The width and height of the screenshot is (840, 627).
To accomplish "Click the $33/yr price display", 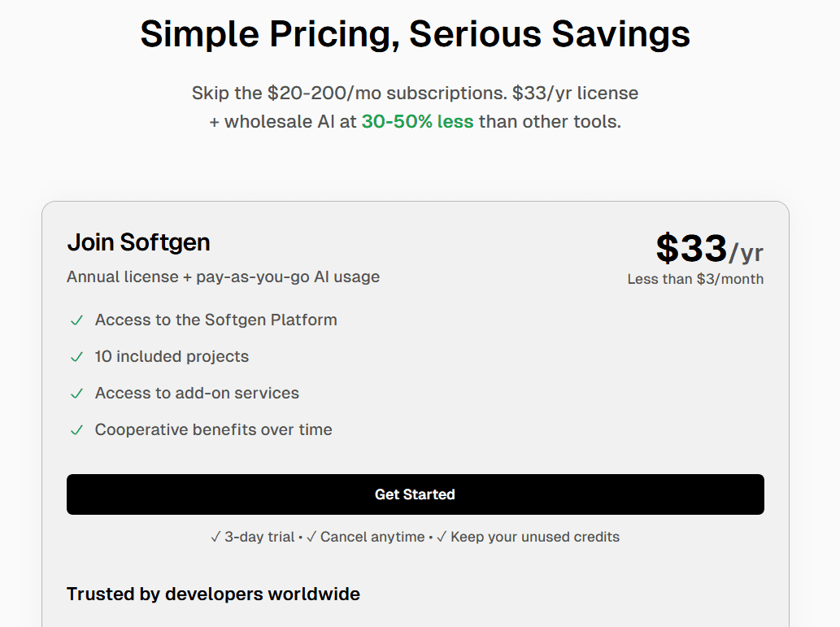I will (x=709, y=248).
